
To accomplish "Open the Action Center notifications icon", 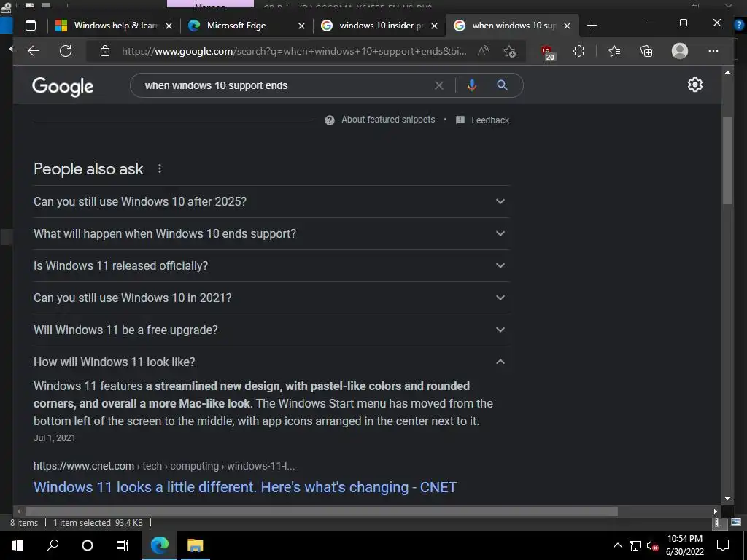I will [723, 545].
